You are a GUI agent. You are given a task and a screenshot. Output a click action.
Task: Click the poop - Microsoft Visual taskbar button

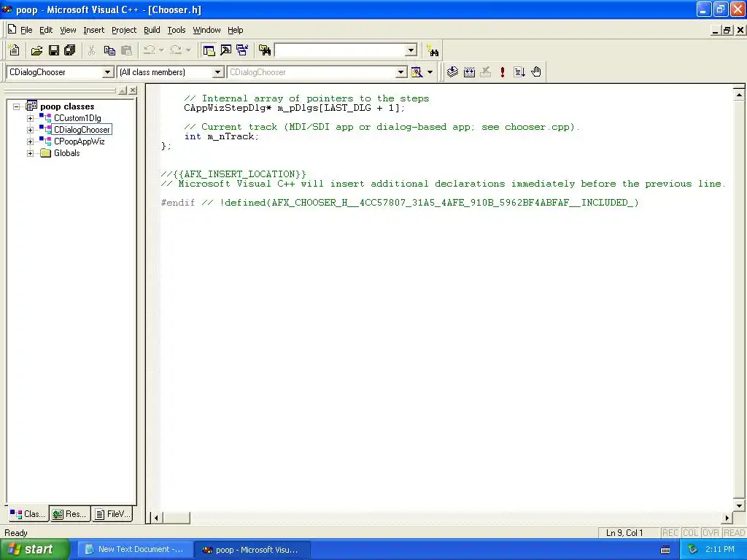tap(252, 550)
